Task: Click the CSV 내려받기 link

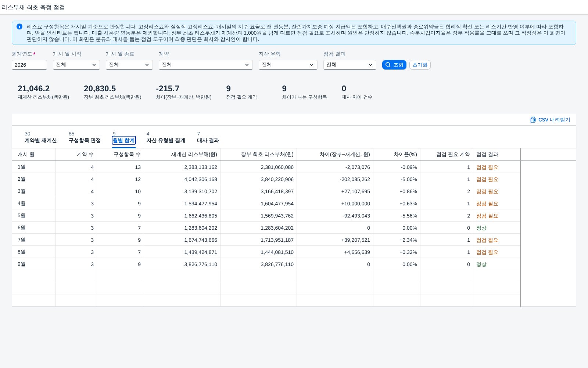Action: click(x=551, y=120)
